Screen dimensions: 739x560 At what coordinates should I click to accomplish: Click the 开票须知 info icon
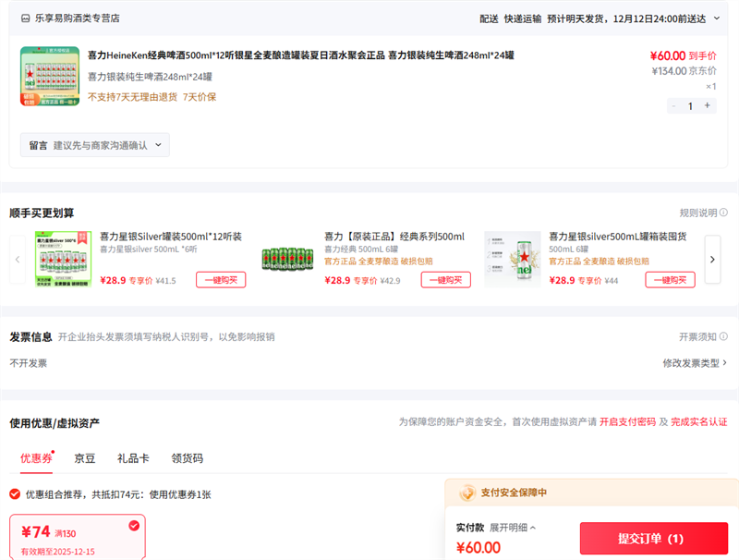point(723,336)
